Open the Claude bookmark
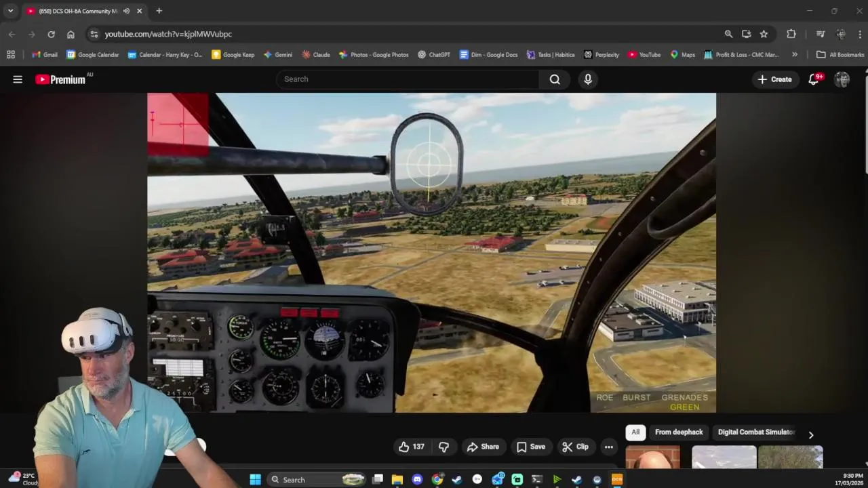The image size is (868, 488). point(316,55)
